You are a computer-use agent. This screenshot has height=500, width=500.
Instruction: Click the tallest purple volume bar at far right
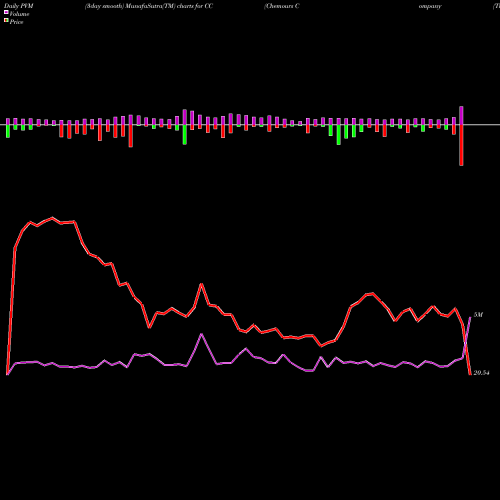[461, 116]
